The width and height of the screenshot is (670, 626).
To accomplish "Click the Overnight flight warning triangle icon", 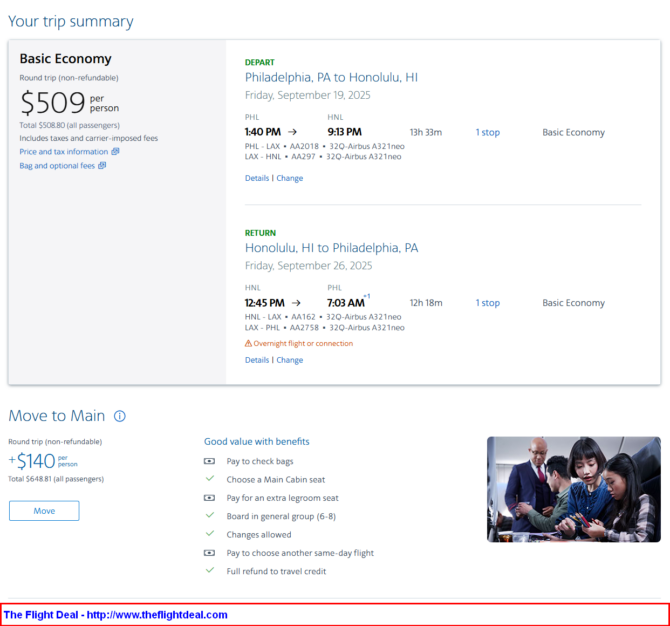I will click(248, 343).
